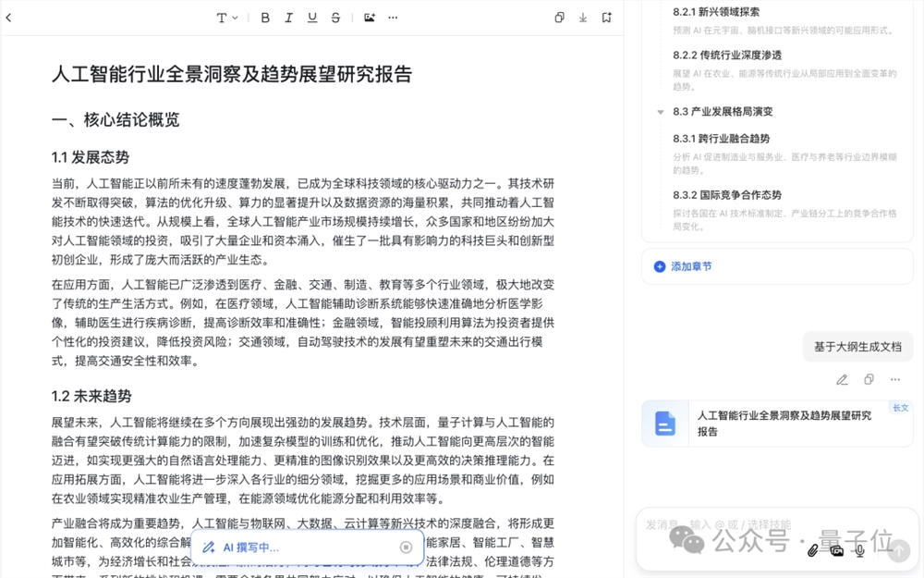Apply strikethrough to the text

coord(334,18)
